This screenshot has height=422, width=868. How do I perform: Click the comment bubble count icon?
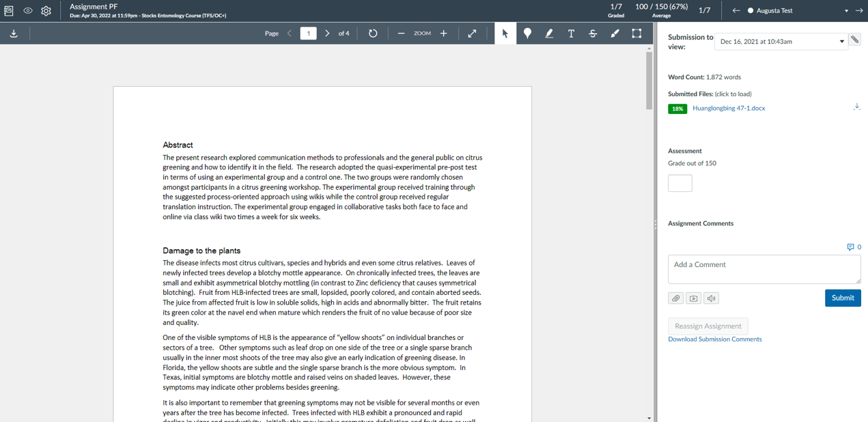coord(854,247)
